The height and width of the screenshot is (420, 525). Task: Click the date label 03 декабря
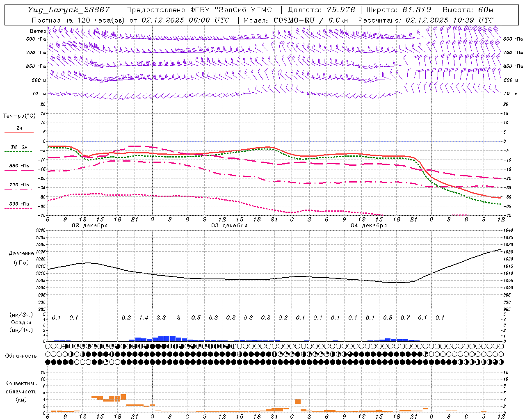[x=229, y=226]
